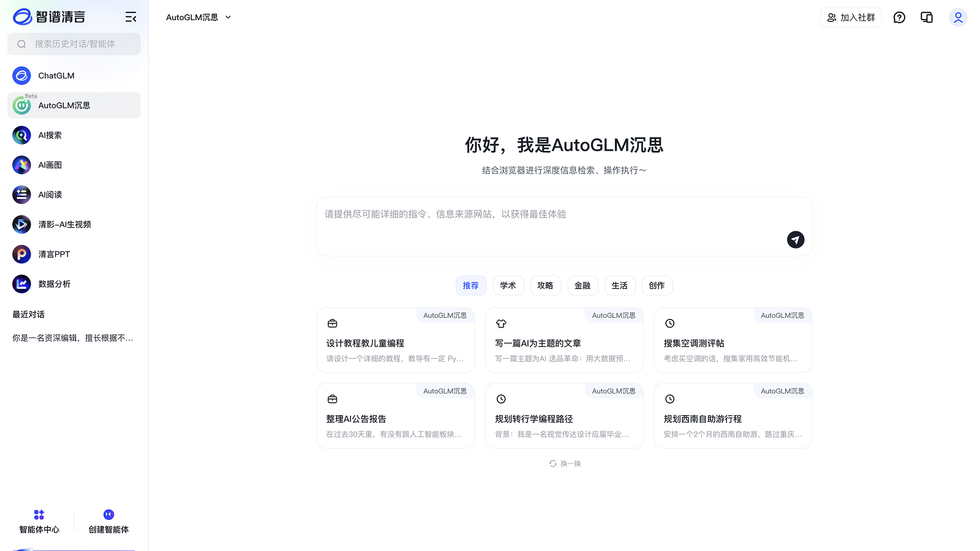Select 数据分析 from the sidebar

pyautogui.click(x=55, y=284)
